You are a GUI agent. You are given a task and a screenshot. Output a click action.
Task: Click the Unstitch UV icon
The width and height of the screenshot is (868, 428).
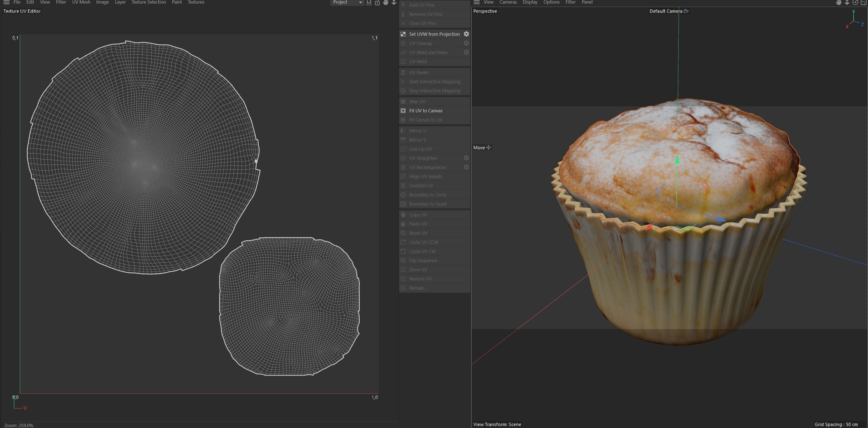coord(403,185)
